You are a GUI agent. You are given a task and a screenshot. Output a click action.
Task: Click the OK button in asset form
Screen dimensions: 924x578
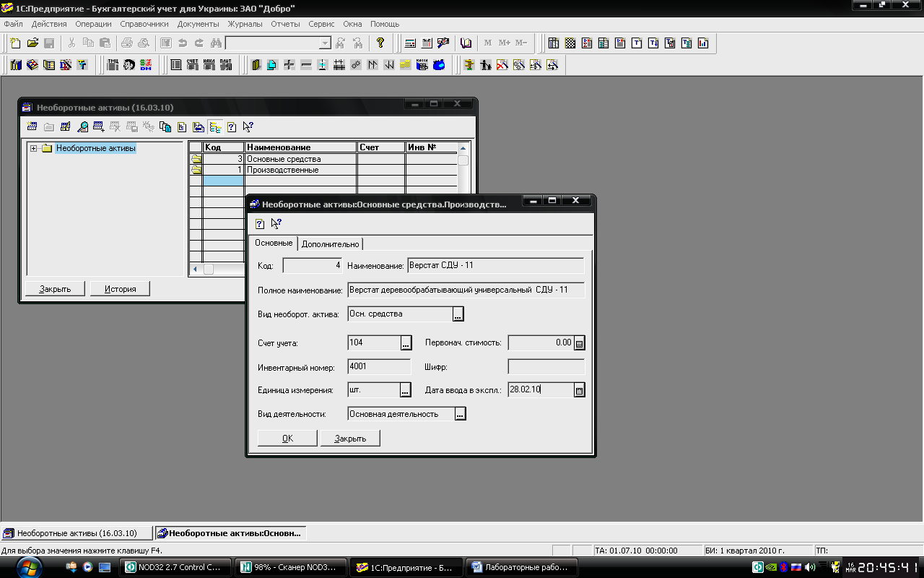[287, 439]
